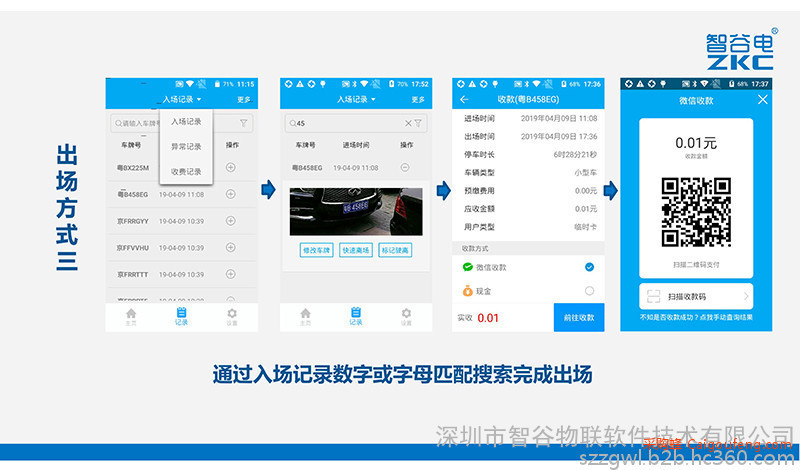Tap the 快速离场 button
The width and height of the screenshot is (800, 470).
point(356,250)
